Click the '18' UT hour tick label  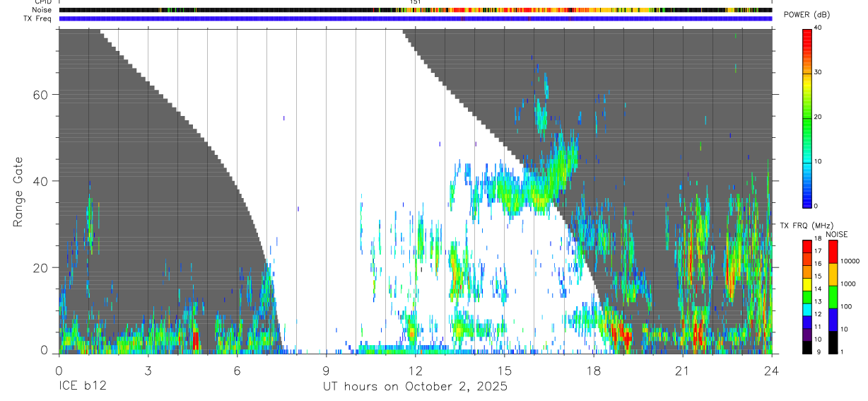tap(594, 370)
